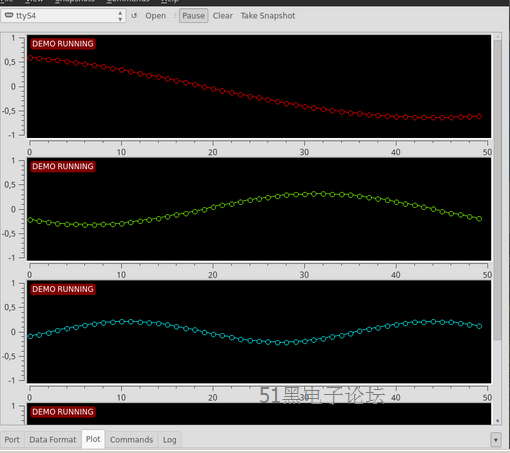The width and height of the screenshot is (510, 453).
Task: Click the serial port icon beside ttyS4
Action: coord(9,15)
